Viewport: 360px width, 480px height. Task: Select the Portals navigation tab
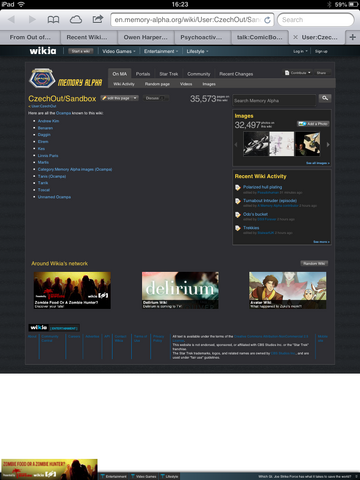coord(143,74)
